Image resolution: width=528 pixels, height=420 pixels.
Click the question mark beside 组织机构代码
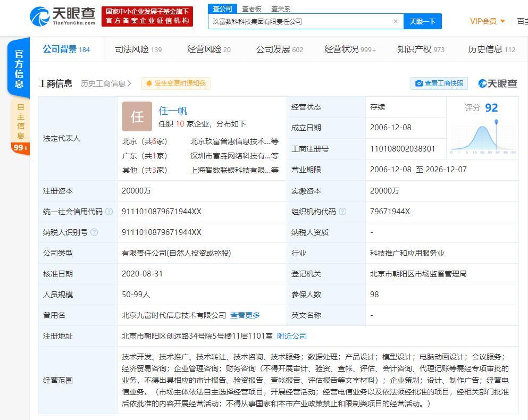pos(342,212)
